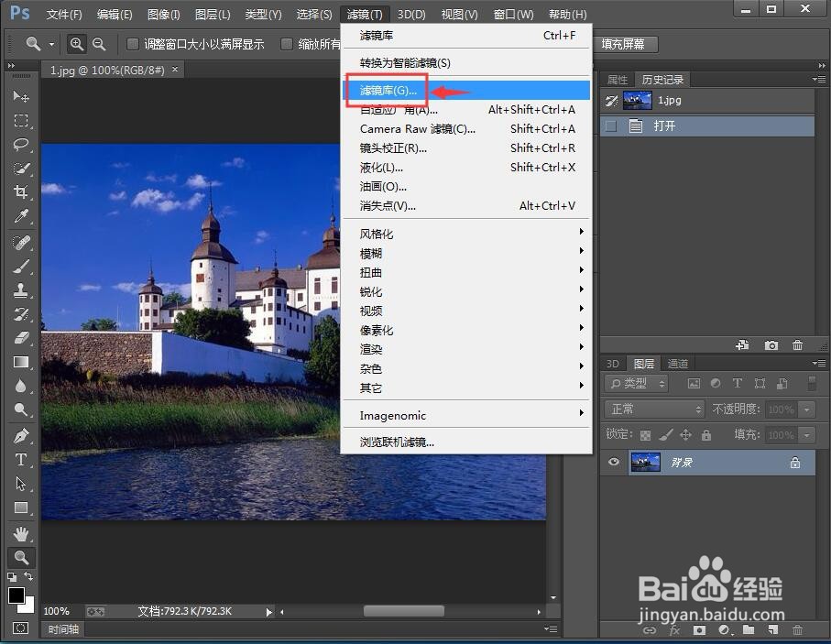Expand 风格化 filter submenu
This screenshot has height=644, width=831.
click(x=466, y=234)
